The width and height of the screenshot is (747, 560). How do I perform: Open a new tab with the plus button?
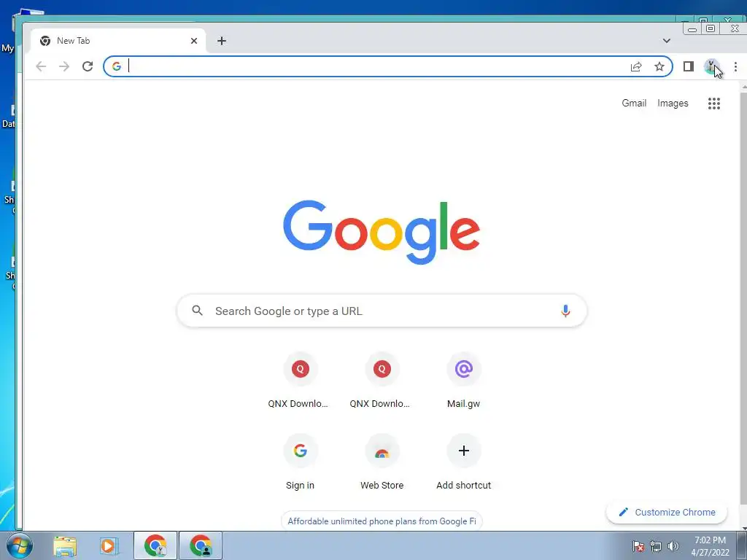222,41
